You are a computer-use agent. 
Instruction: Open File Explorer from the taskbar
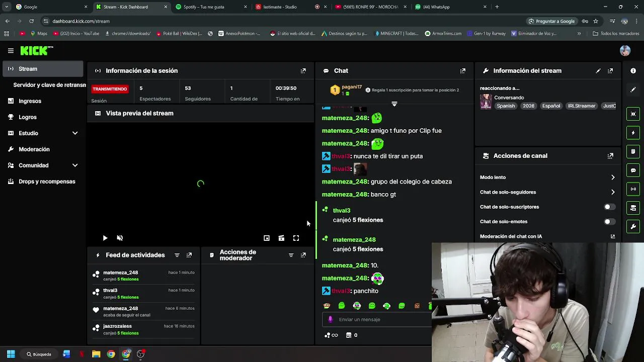(96, 354)
